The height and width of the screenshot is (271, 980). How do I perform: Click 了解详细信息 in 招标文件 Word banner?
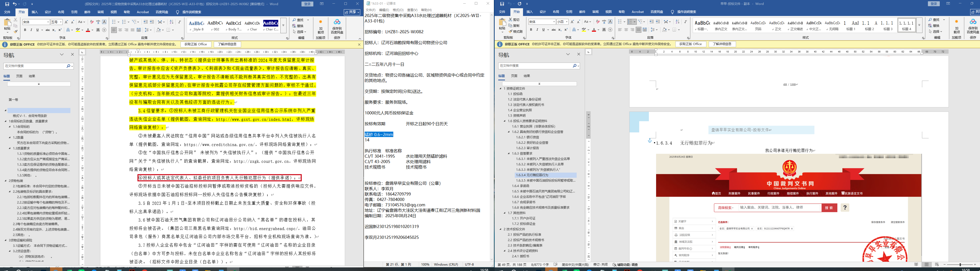click(x=227, y=45)
